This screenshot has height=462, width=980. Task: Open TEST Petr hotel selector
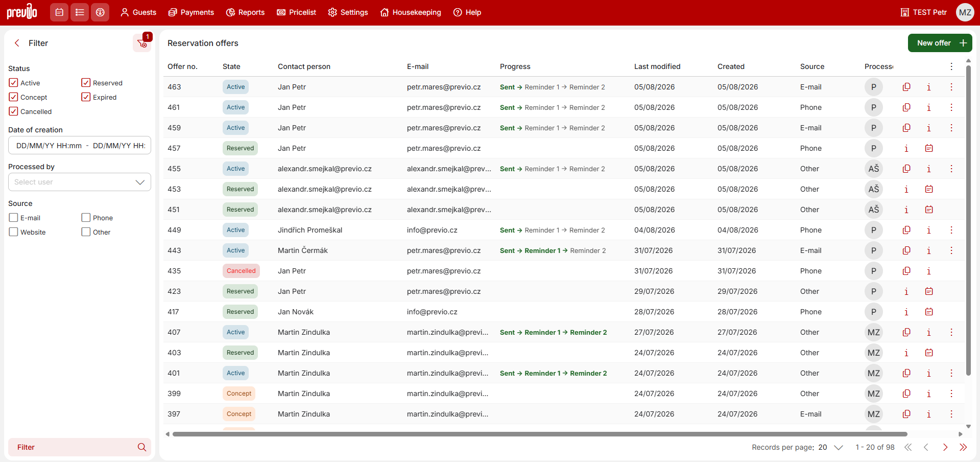click(923, 12)
